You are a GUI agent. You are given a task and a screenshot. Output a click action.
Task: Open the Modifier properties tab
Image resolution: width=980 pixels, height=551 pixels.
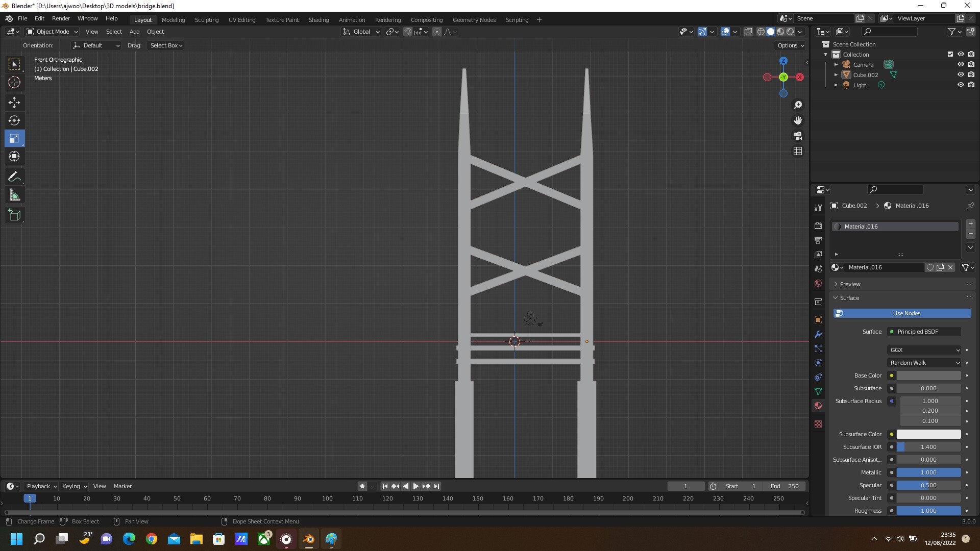pyautogui.click(x=818, y=334)
